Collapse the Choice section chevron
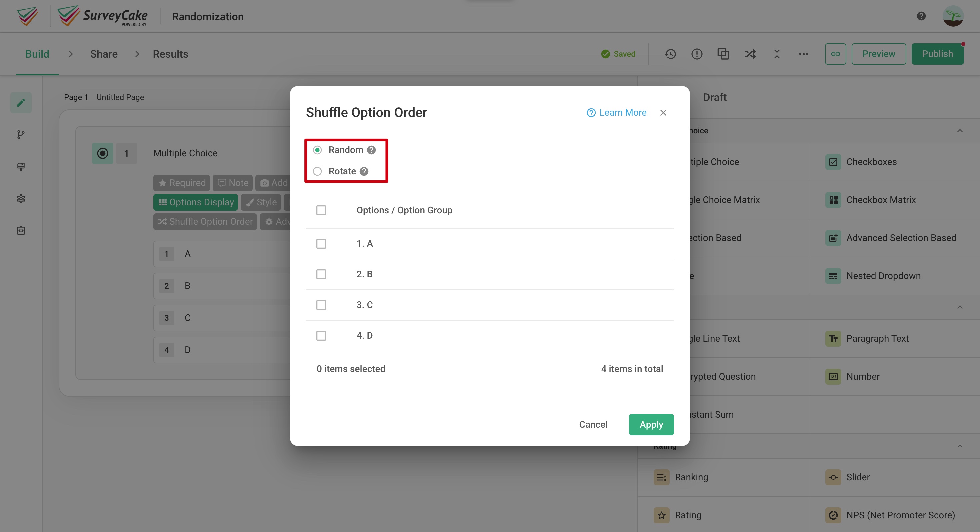Image resolution: width=980 pixels, height=532 pixels. [x=960, y=131]
